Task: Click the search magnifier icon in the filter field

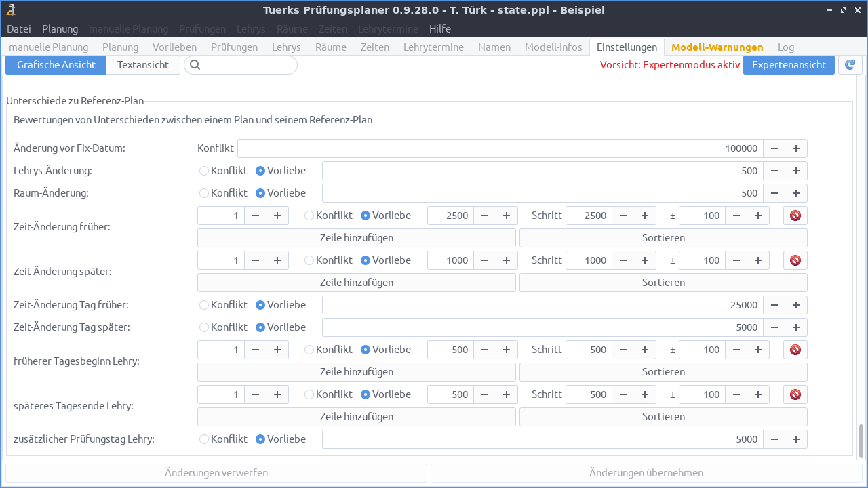Action: tap(195, 65)
